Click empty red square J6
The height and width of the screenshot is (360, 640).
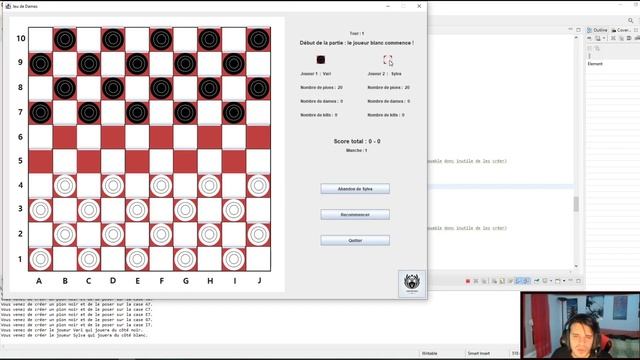tap(258, 137)
